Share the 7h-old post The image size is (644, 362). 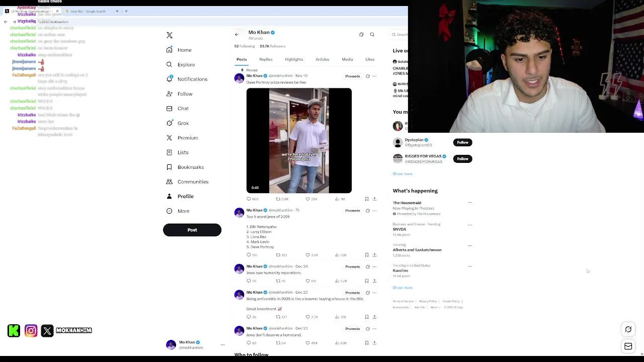tap(374, 255)
